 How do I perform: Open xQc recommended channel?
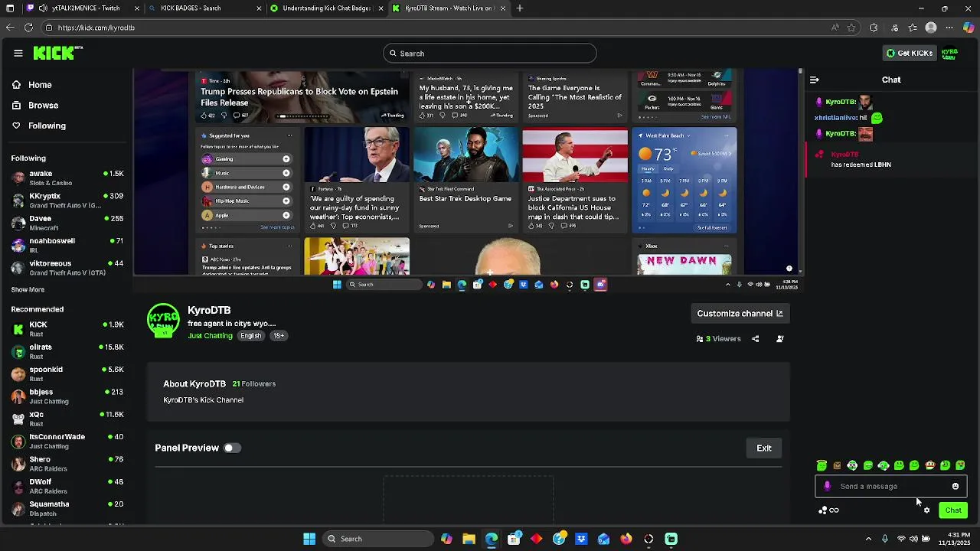(x=67, y=419)
